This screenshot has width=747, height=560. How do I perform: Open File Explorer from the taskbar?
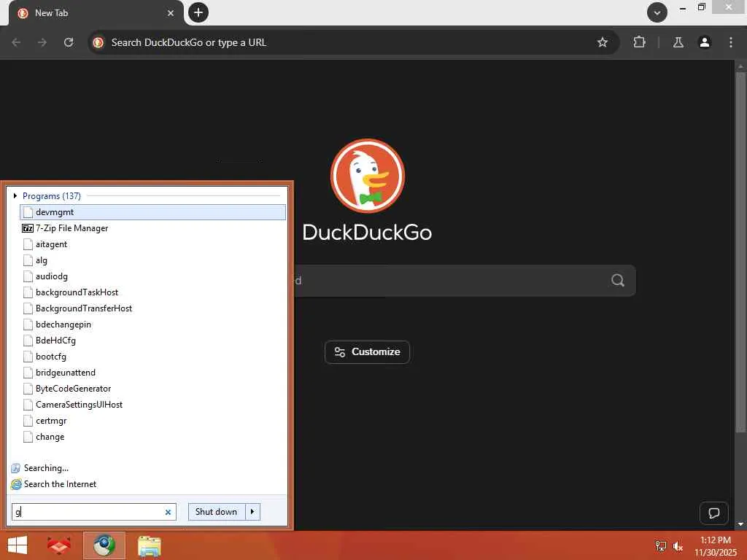pos(150,546)
